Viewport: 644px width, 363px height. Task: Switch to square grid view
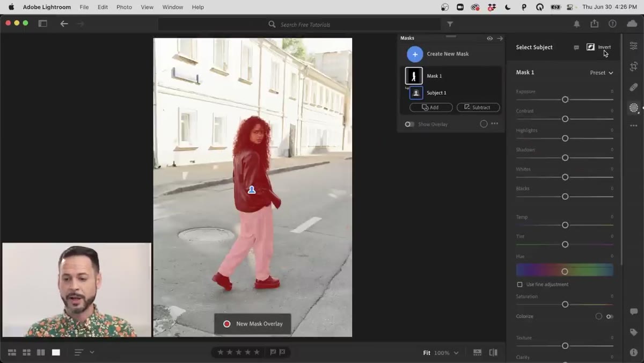click(x=26, y=352)
